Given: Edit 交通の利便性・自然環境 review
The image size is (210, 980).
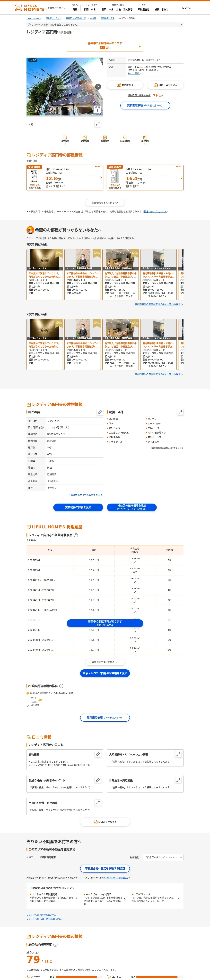Looking at the screenshot, I should click(98, 802).
